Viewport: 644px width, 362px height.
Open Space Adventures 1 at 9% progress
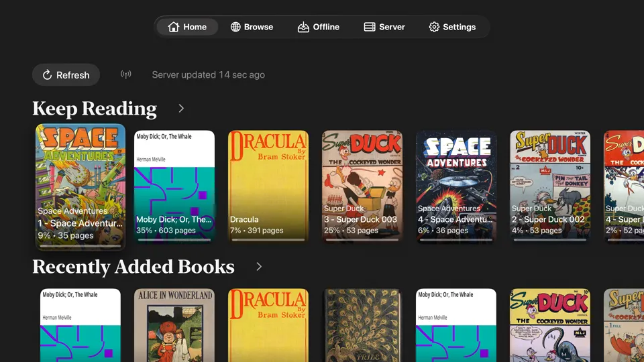80,187
